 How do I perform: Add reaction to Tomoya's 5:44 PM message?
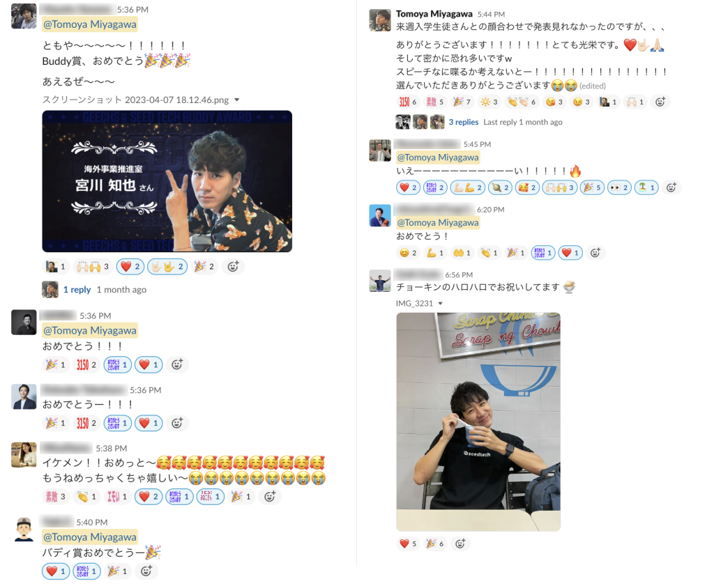tap(660, 102)
